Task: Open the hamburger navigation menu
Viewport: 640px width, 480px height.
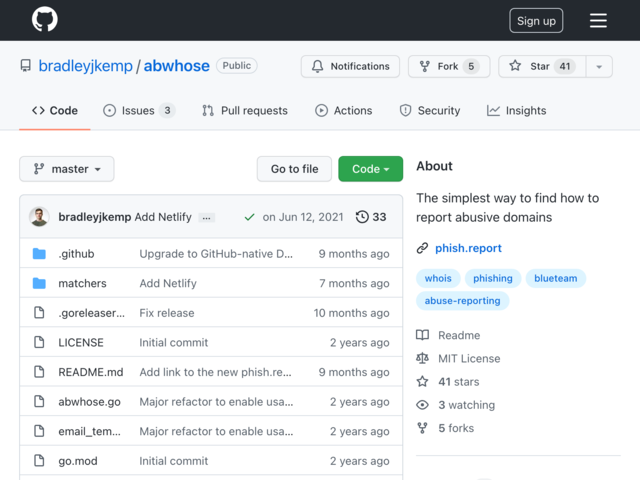Action: tap(598, 20)
